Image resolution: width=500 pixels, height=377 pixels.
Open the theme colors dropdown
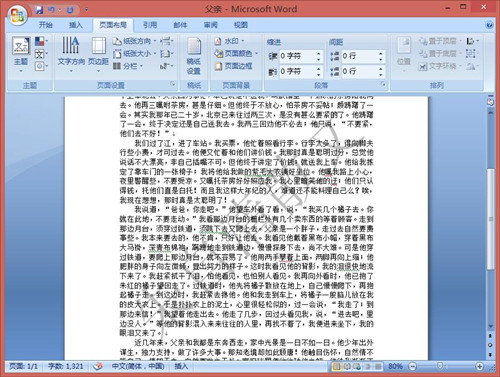point(41,41)
